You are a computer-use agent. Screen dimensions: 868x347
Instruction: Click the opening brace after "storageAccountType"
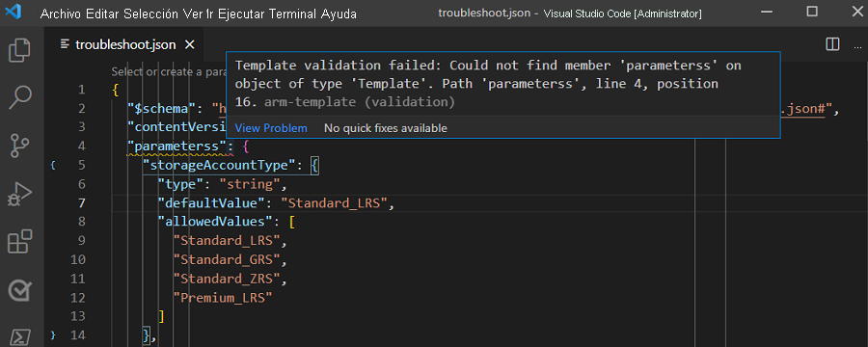314,165
